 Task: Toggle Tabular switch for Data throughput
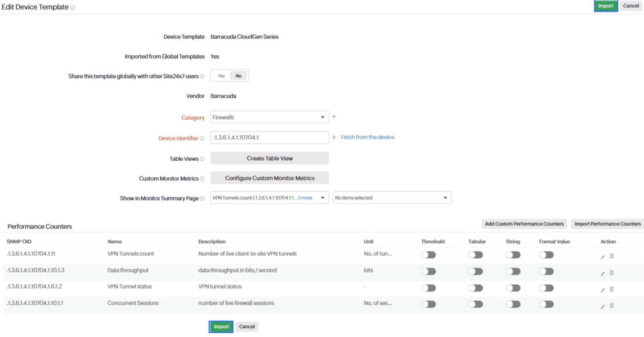(475, 271)
